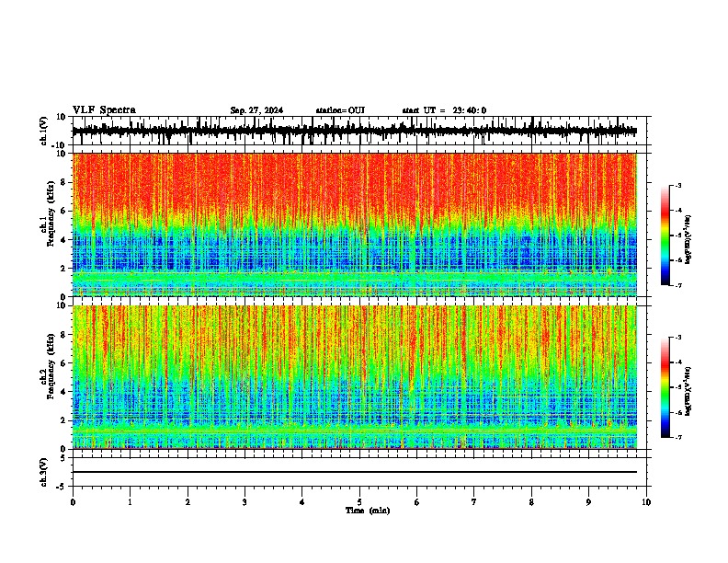Click time axis tick label '2'
Viewport: 728px width, 563px height.
[188, 502]
